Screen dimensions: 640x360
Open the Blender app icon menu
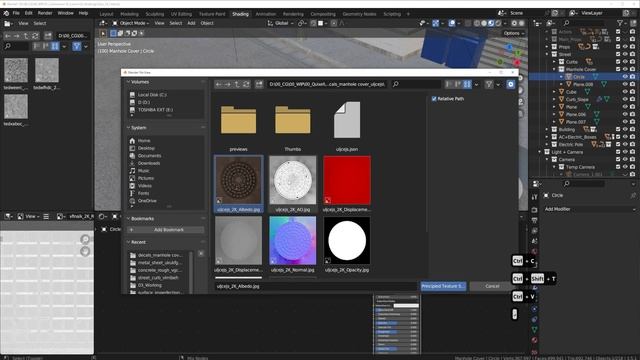pyautogui.click(x=6, y=13)
